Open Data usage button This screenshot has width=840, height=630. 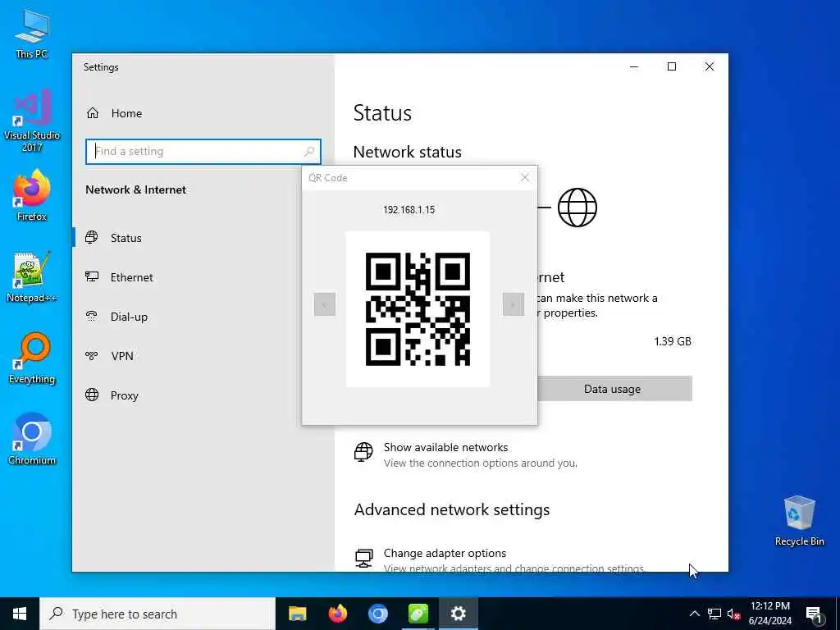pyautogui.click(x=612, y=389)
